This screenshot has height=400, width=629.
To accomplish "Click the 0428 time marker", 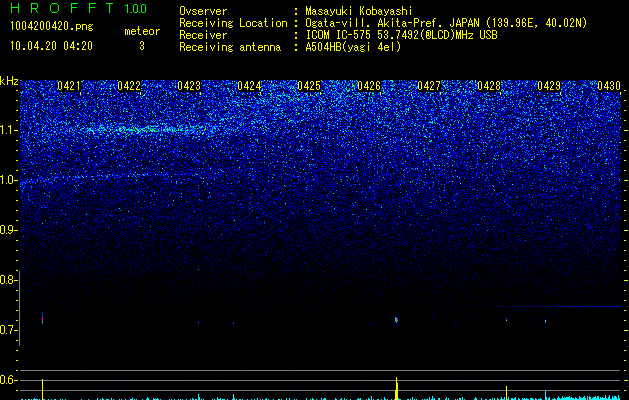I will [x=489, y=85].
